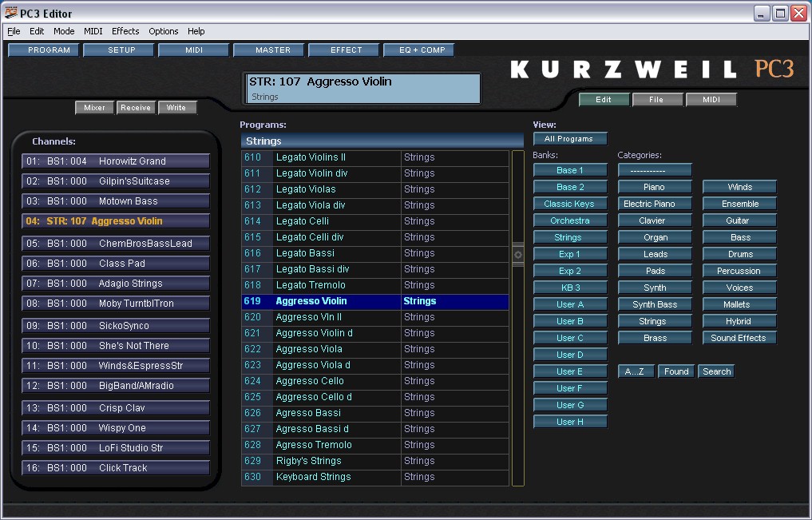Click the dashed blank category button
The height and width of the screenshot is (520, 812).
coord(655,170)
